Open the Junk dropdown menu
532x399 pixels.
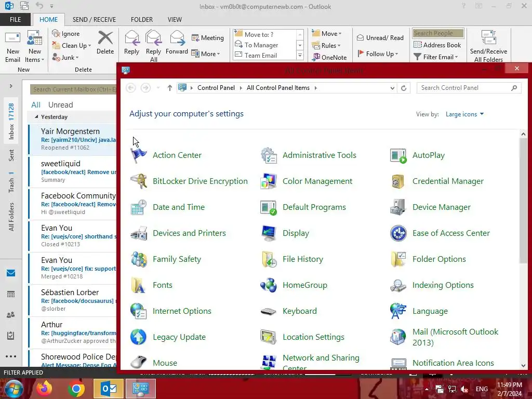point(65,58)
